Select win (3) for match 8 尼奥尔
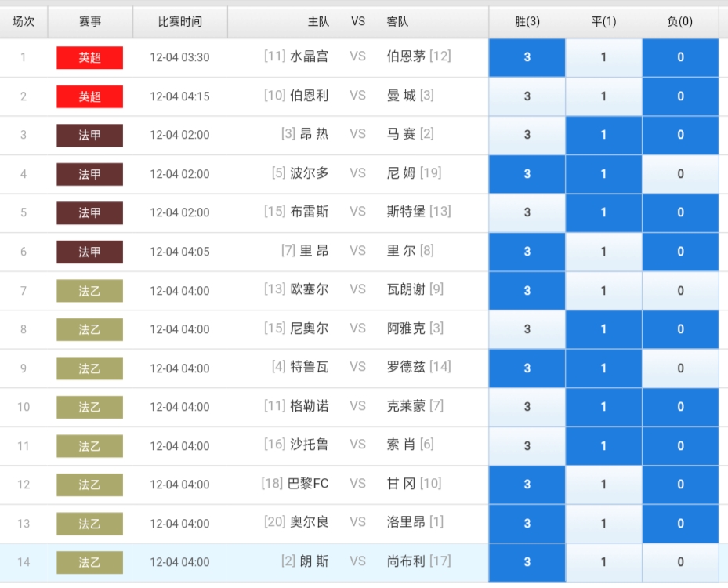This screenshot has width=728, height=588. point(527,329)
